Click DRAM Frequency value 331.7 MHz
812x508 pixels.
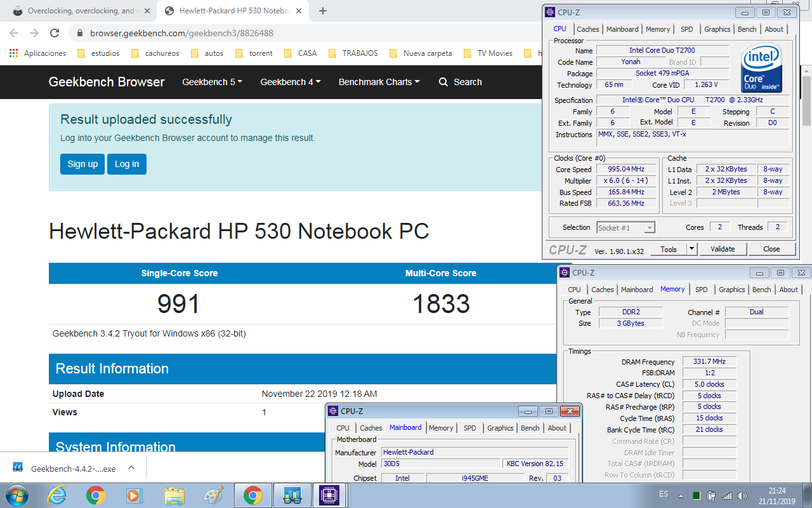pos(709,361)
